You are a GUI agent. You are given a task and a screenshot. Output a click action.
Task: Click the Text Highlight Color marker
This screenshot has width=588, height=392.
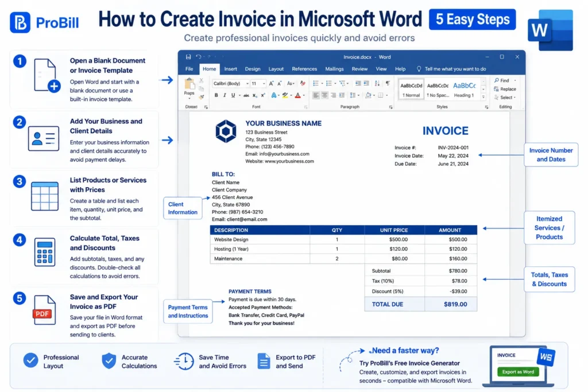[285, 95]
